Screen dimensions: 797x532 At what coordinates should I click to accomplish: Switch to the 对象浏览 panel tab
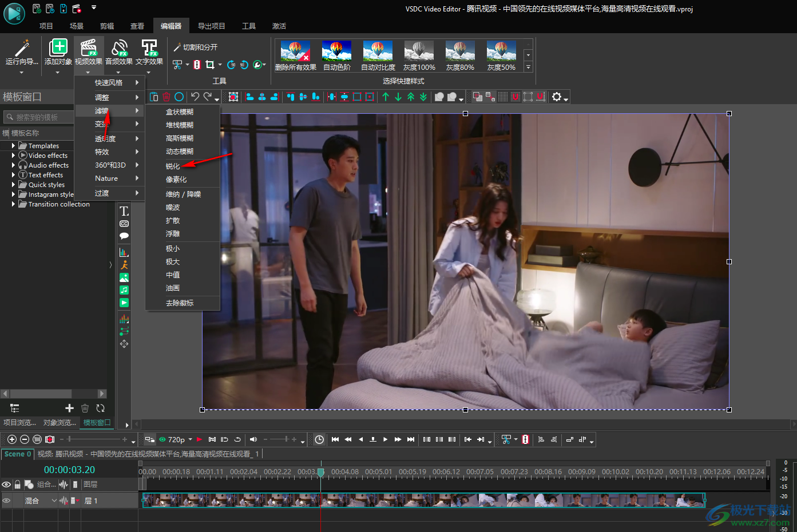60,423
